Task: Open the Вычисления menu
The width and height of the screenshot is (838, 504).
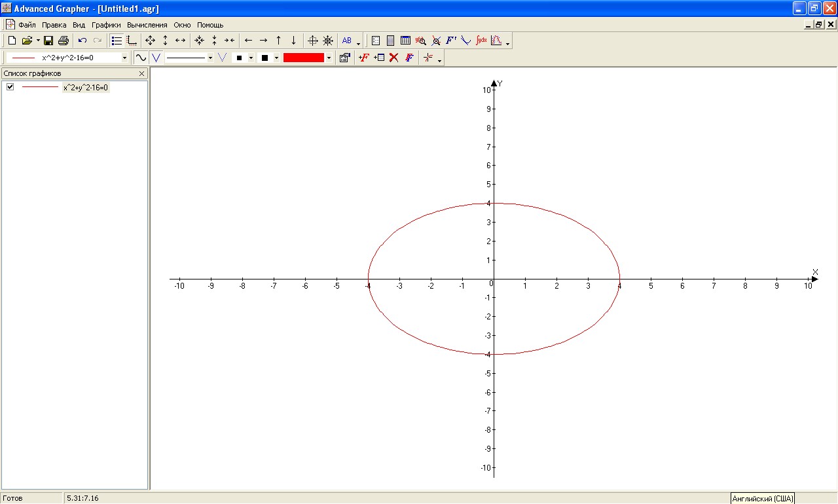Action: click(147, 25)
